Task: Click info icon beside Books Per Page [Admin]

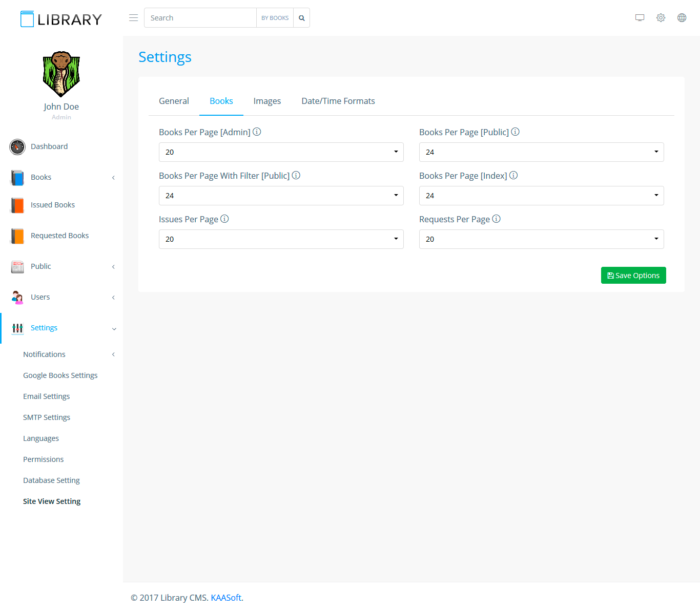Action: click(x=257, y=132)
